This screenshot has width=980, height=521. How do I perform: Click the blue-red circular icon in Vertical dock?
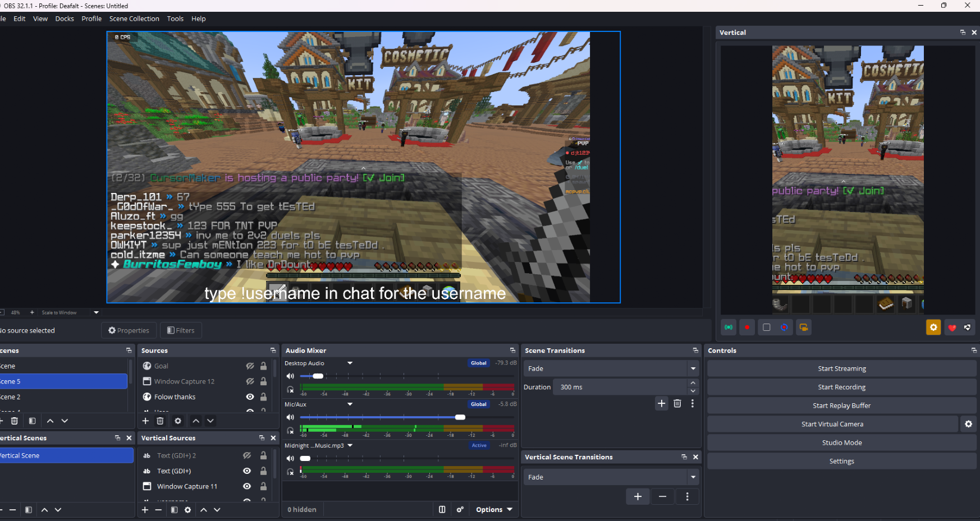tap(784, 328)
